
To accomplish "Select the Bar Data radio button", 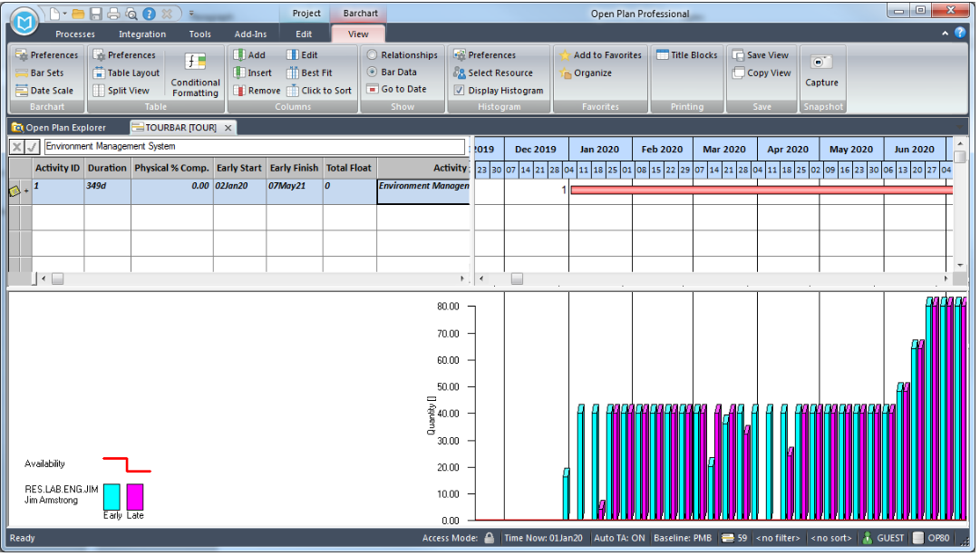I will point(372,73).
